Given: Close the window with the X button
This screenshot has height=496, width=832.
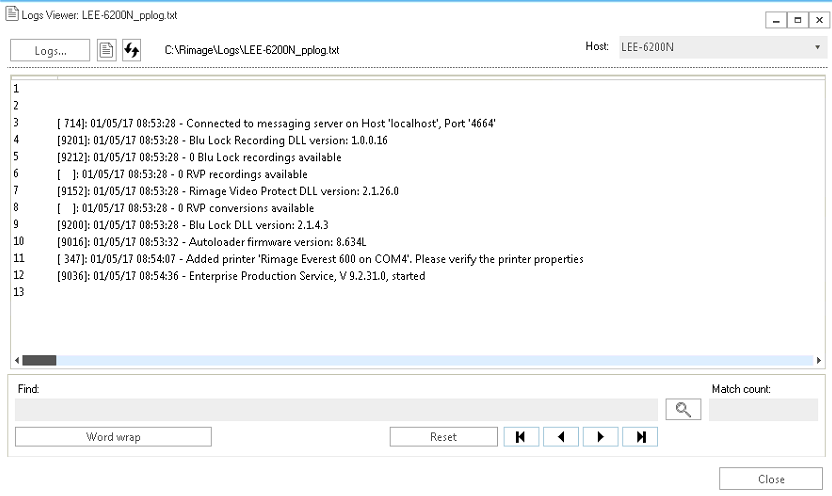Looking at the screenshot, I should point(819,20).
